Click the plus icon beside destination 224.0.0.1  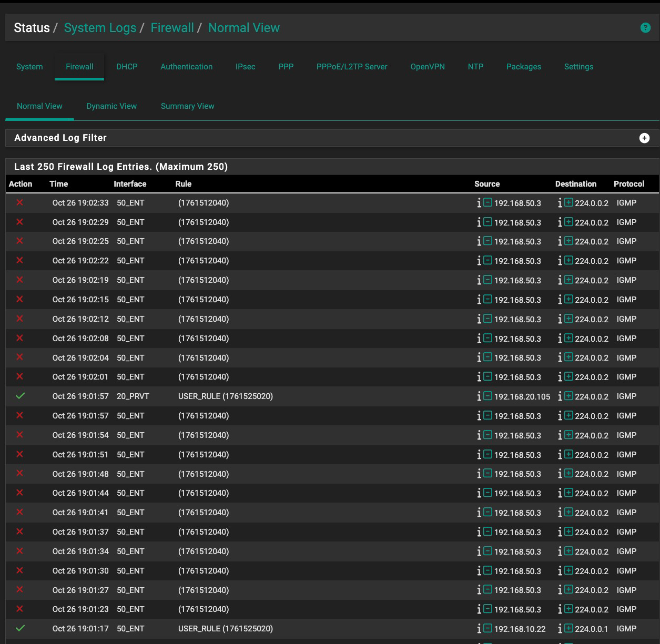pyautogui.click(x=568, y=628)
